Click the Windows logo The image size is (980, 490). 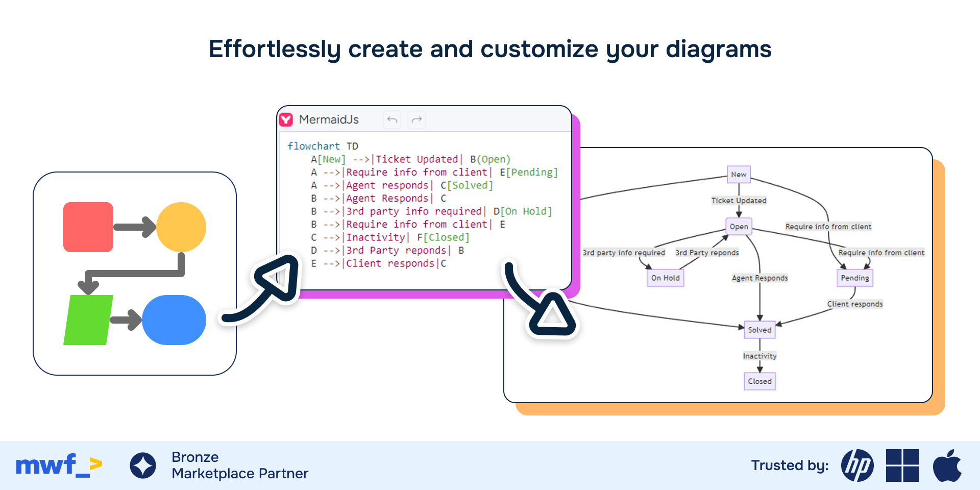point(902,465)
